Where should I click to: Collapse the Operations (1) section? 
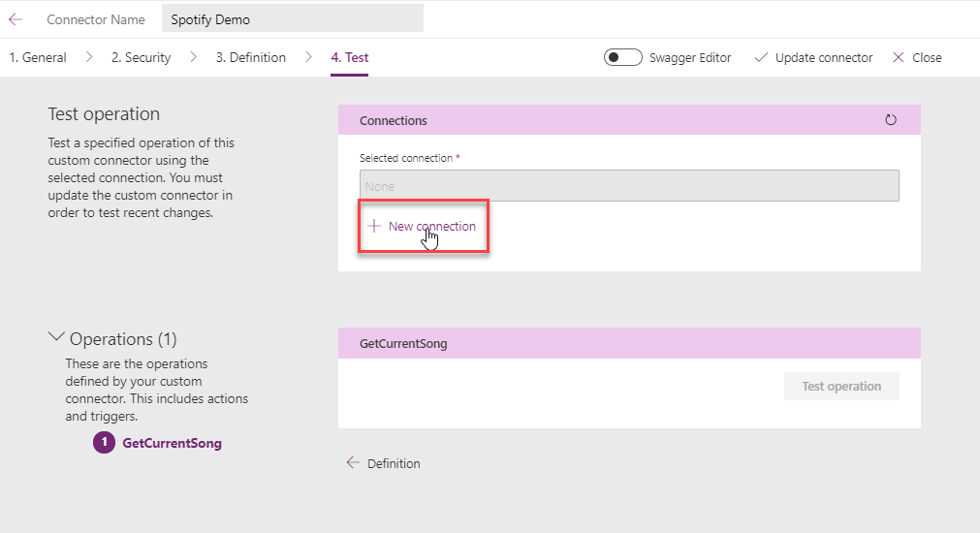56,338
